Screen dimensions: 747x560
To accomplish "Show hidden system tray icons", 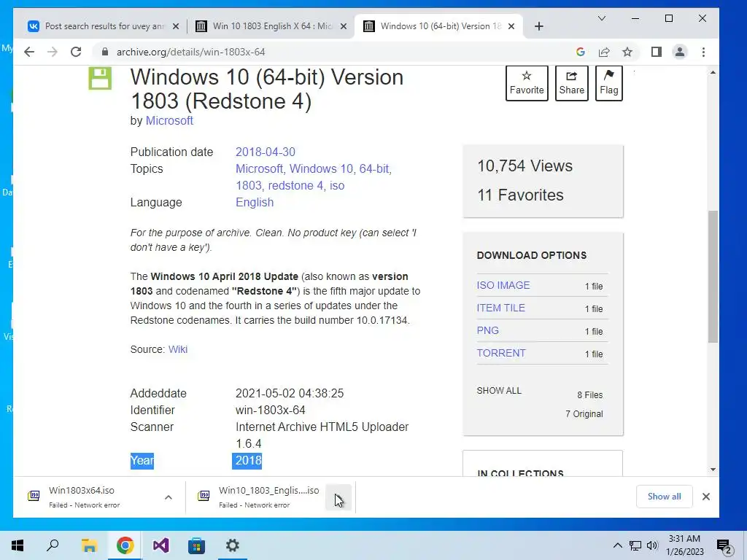I will point(617,545).
